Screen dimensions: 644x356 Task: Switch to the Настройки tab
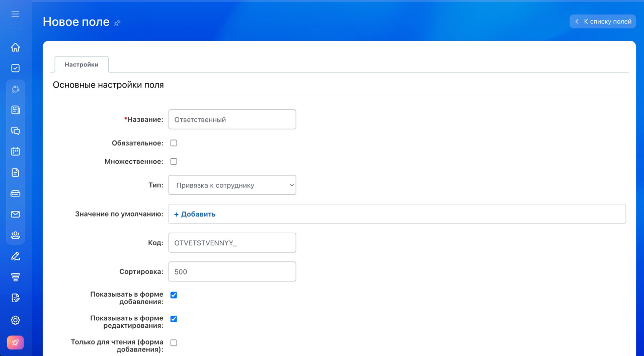click(x=82, y=64)
